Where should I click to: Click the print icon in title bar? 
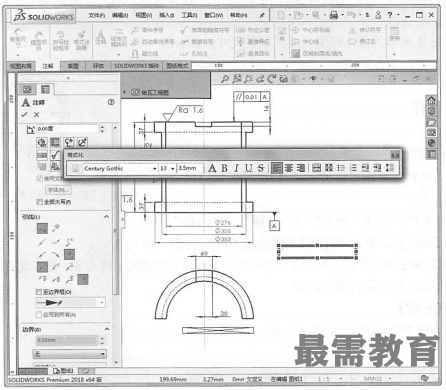click(x=333, y=15)
